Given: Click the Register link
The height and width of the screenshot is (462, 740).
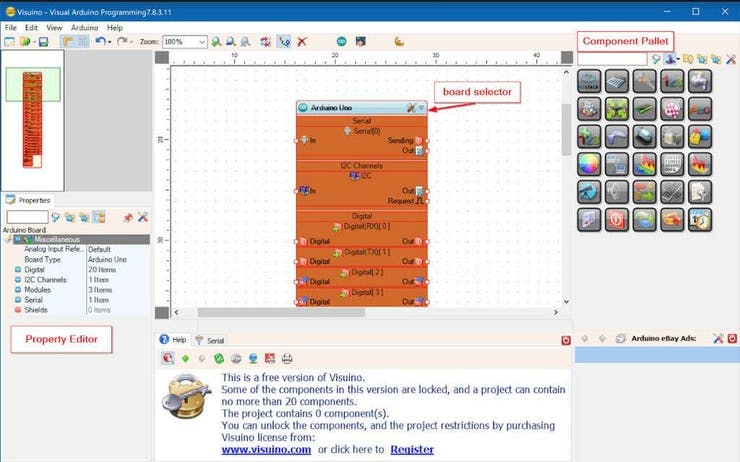Looking at the screenshot, I should [412, 449].
